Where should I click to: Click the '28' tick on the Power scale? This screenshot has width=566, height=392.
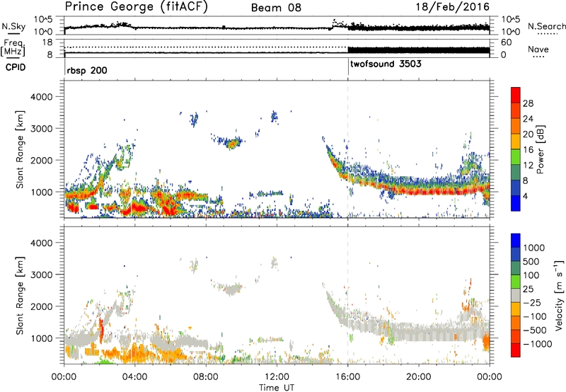click(x=528, y=103)
